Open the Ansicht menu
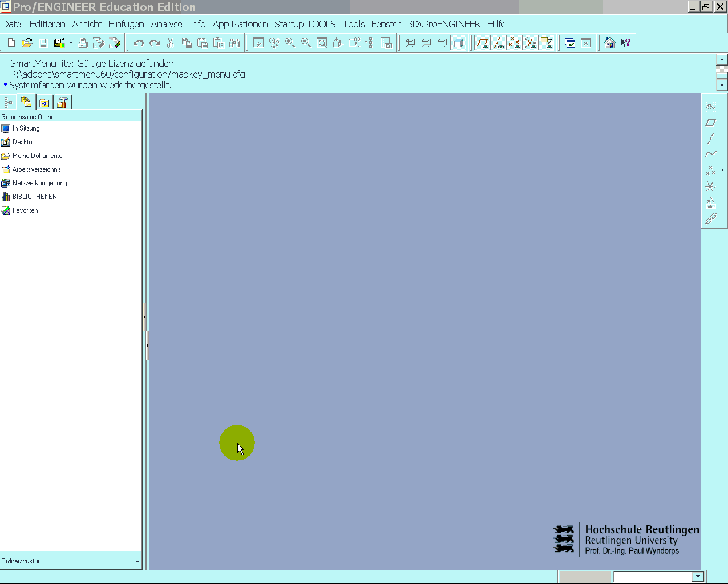This screenshot has height=584, width=728. point(87,24)
